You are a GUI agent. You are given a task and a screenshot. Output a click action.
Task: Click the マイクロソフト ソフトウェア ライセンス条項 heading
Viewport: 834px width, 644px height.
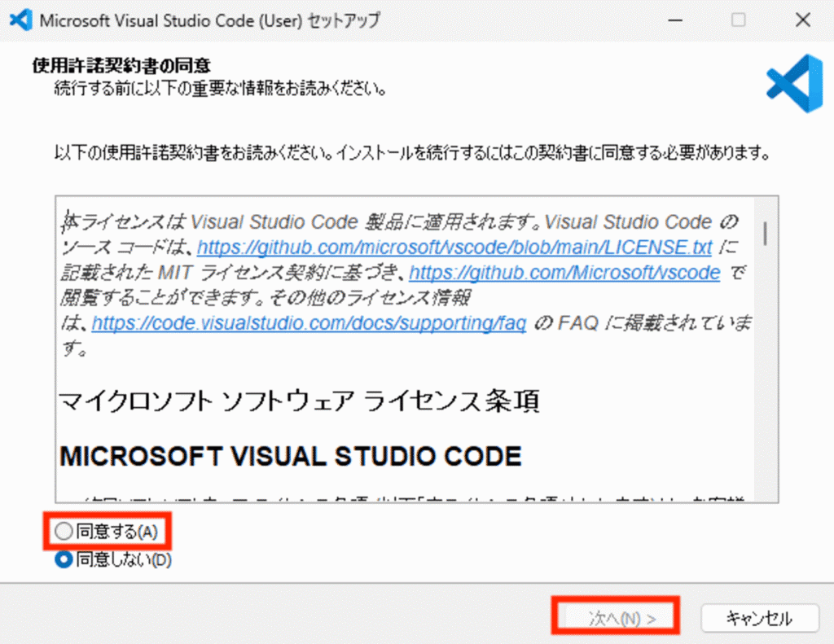(299, 402)
